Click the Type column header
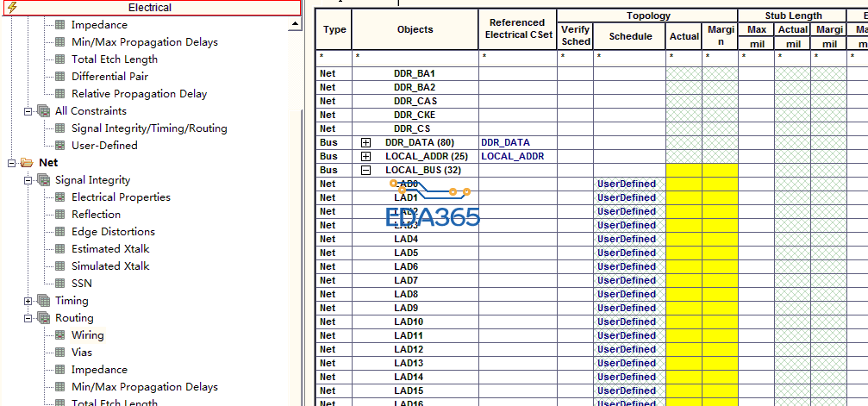This screenshot has width=868, height=406. (x=334, y=29)
